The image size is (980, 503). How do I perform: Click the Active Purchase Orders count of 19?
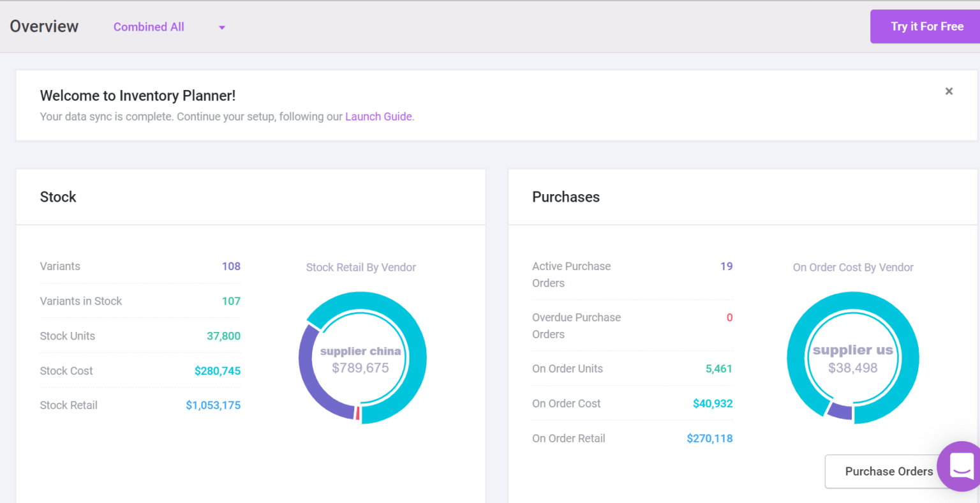[727, 266]
